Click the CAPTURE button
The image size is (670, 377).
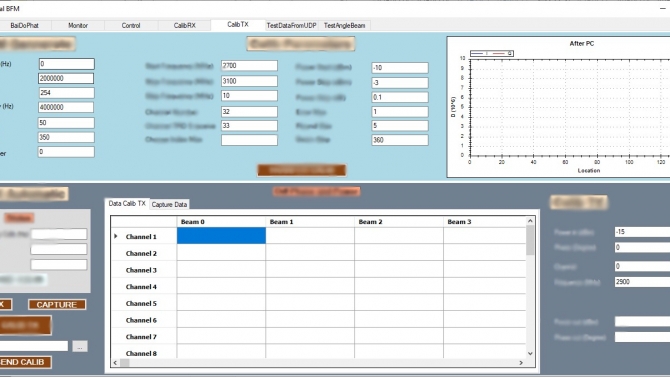click(57, 304)
